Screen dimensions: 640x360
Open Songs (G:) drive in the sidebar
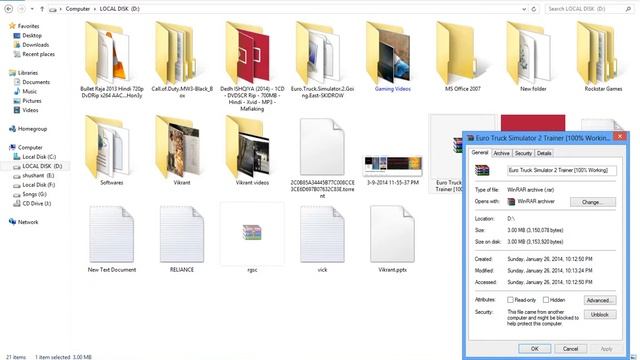click(x=34, y=194)
